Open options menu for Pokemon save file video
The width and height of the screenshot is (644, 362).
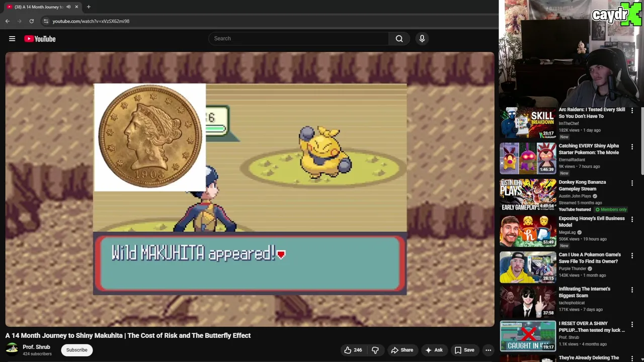[632, 255]
